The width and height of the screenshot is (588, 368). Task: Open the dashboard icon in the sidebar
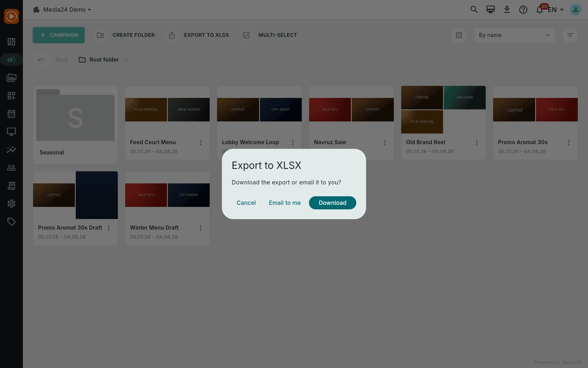coord(11,42)
